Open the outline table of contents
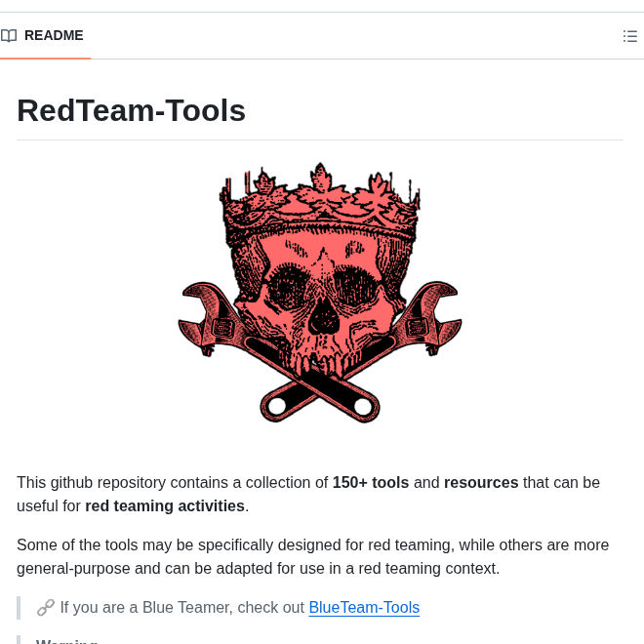Image resolution: width=644 pixels, height=644 pixels. tap(629, 36)
